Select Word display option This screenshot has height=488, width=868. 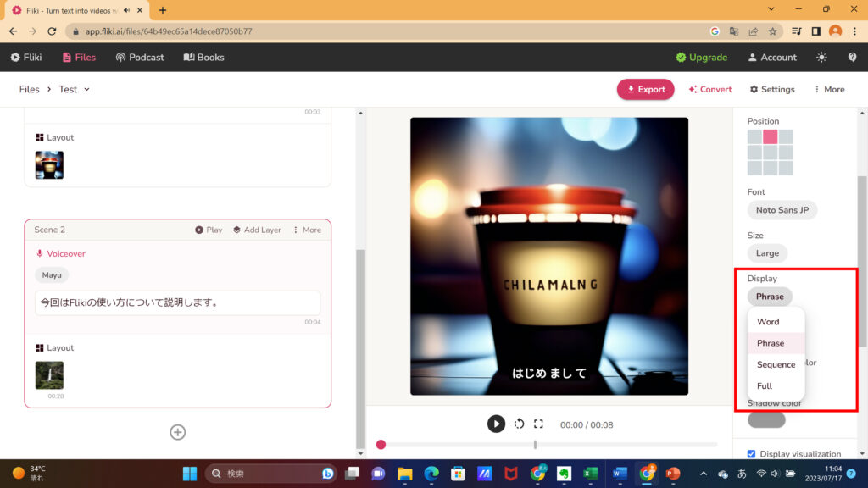776,321
